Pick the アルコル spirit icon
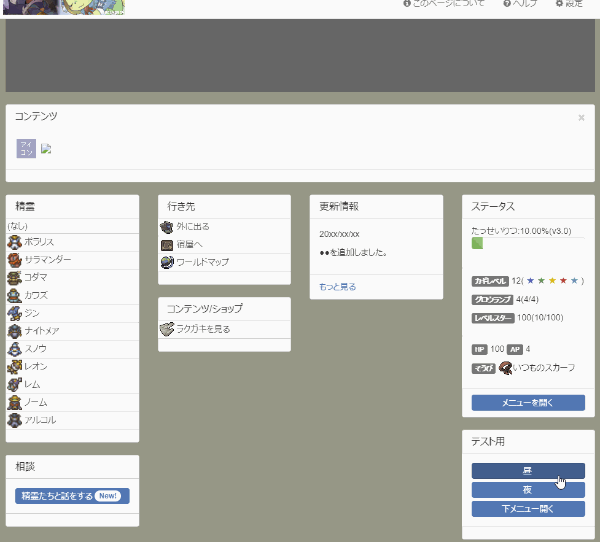Viewport: 600px width, 542px height. (14, 420)
